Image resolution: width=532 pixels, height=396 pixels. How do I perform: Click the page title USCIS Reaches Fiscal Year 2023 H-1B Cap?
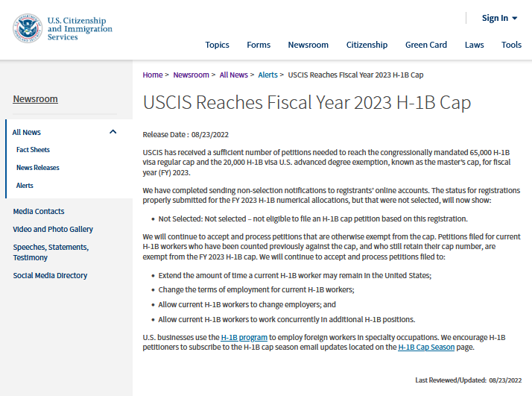[307, 102]
